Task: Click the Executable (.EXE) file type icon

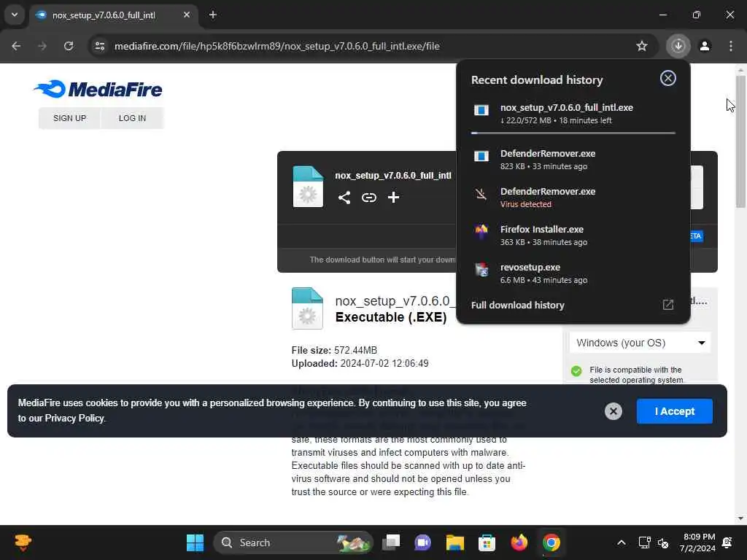Action: [307, 308]
